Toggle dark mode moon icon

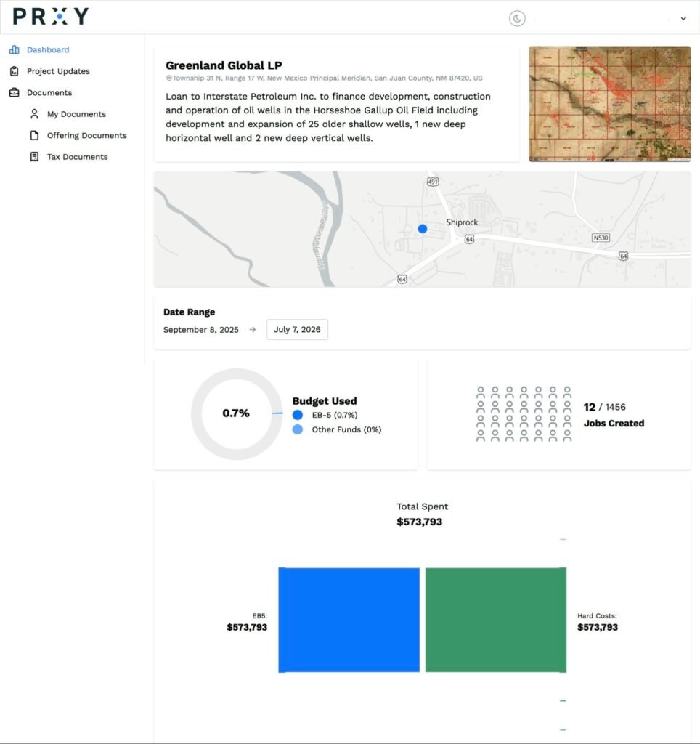(x=517, y=18)
